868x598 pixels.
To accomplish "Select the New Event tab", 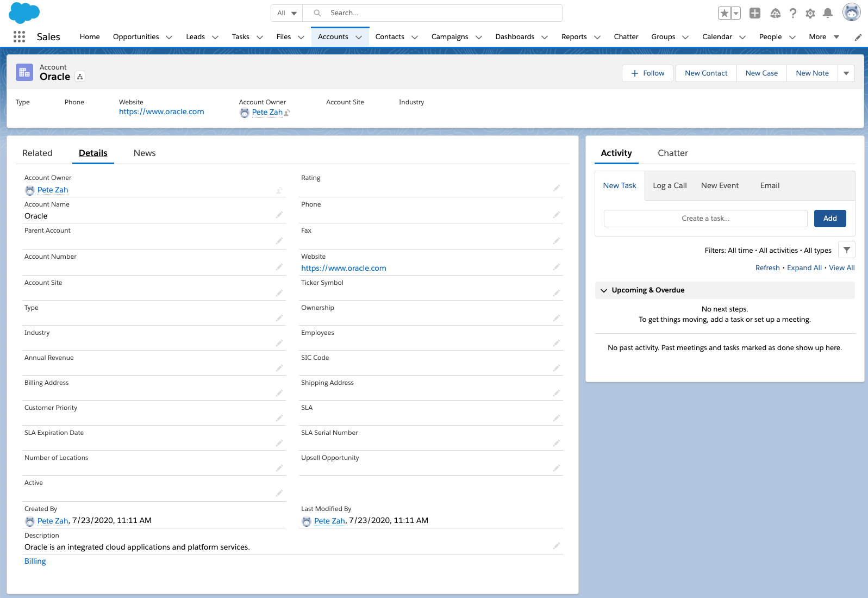I will click(720, 186).
